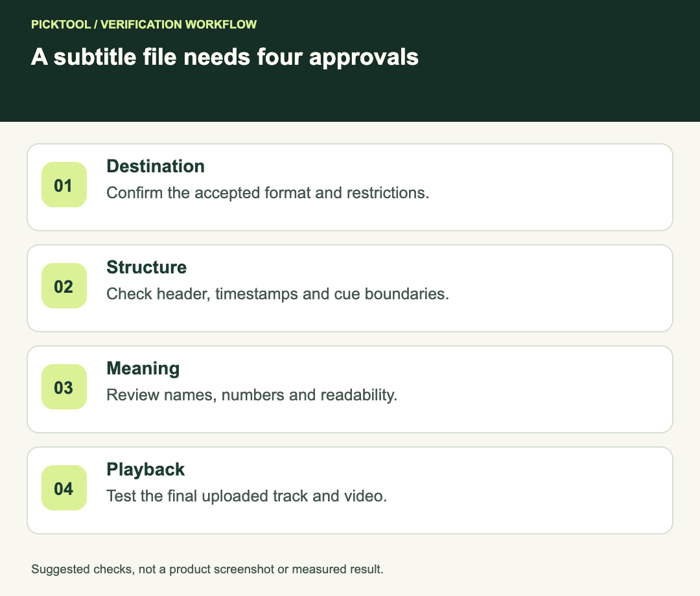This screenshot has width=700, height=596.
Task: Click the 04 step number badge
Action: [64, 488]
